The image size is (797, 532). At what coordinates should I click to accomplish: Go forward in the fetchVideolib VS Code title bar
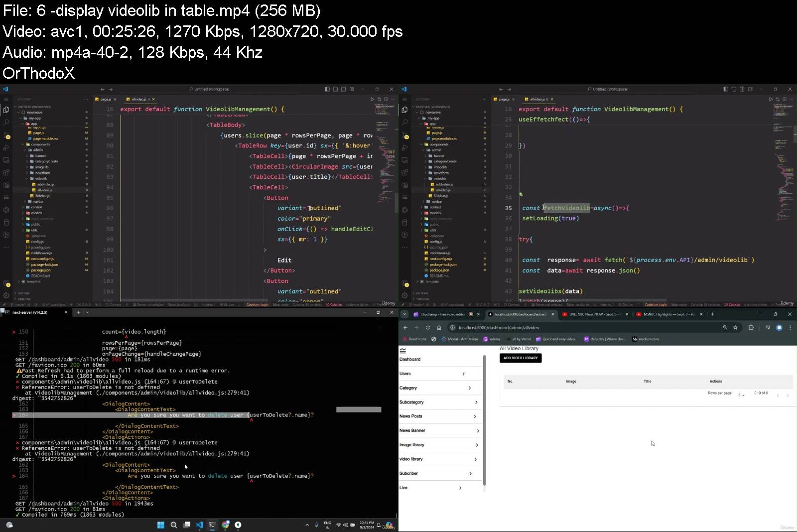coord(509,89)
